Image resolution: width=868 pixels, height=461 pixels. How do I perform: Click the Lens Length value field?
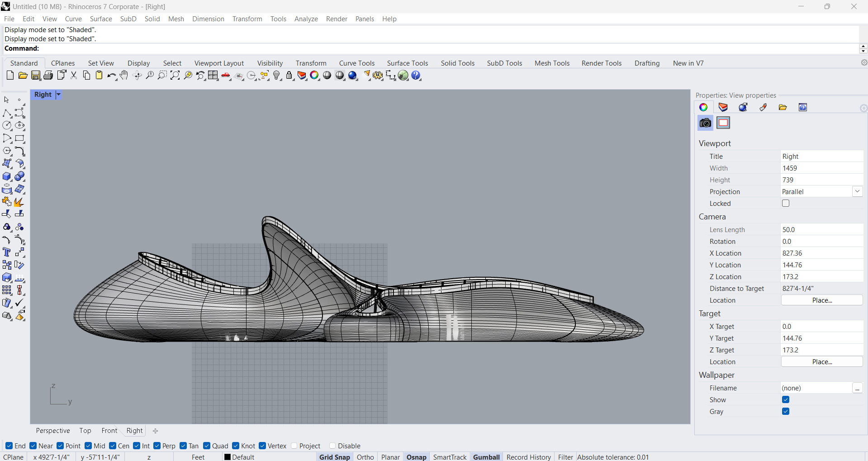[822, 230]
